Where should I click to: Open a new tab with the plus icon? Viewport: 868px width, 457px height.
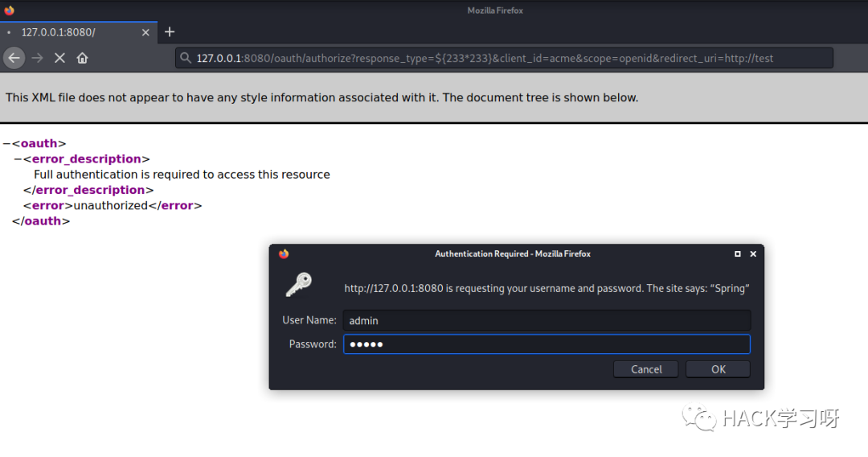click(170, 32)
